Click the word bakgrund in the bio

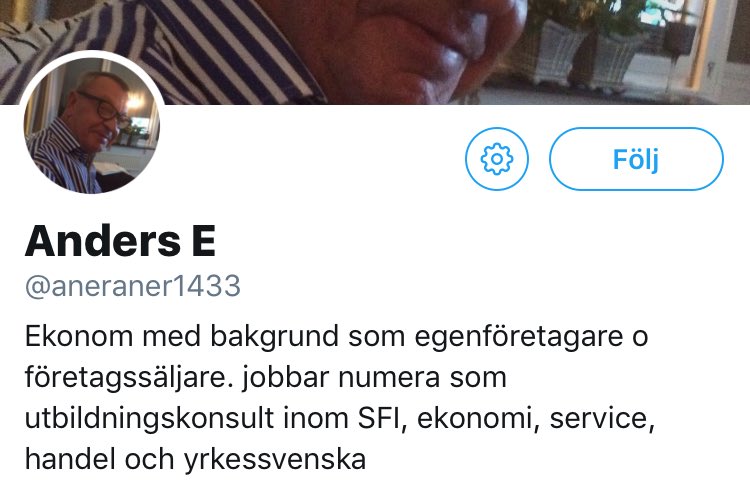tap(274, 337)
